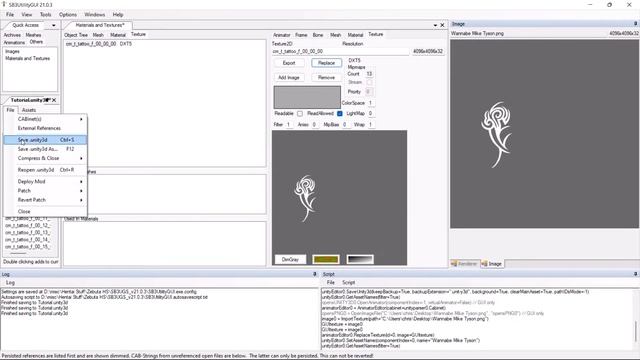This screenshot has width=640, height=360.
Task: Pick the black-to-white gradient swatch
Action: [x=360, y=260]
